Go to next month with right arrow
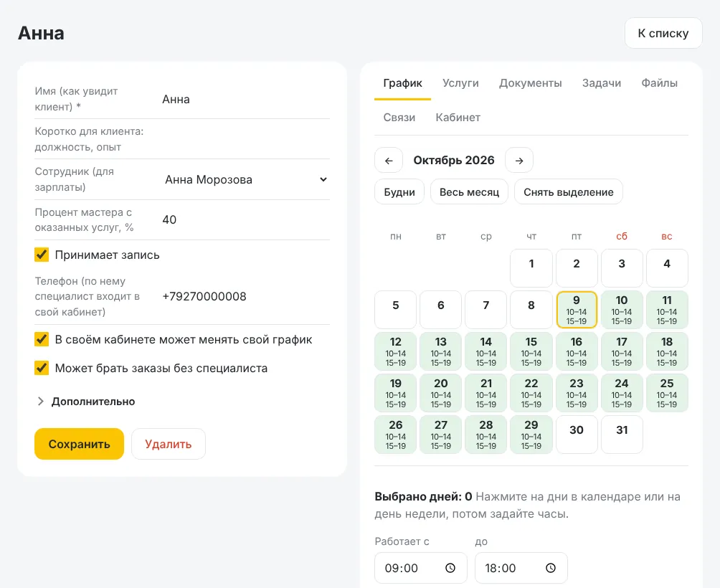This screenshot has height=588, width=720. click(519, 160)
